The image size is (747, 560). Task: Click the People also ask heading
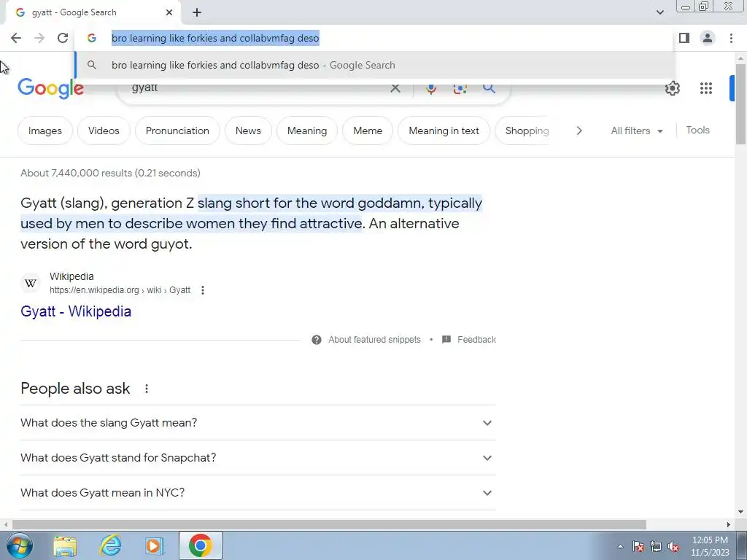pos(75,389)
